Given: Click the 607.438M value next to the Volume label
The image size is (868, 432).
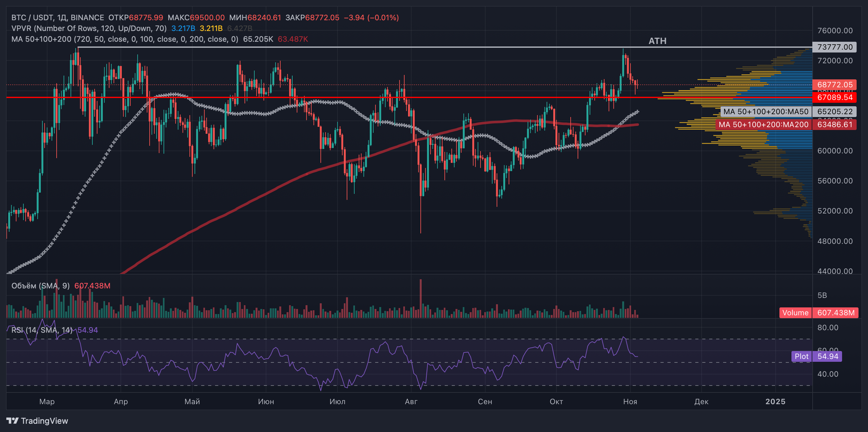Looking at the screenshot, I should click(x=836, y=313).
